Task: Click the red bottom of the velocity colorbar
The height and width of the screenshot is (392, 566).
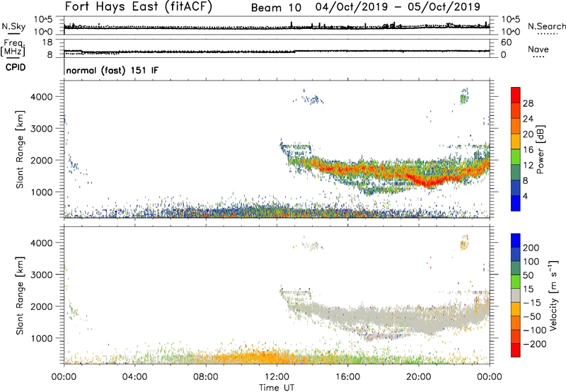Action: coord(516,350)
